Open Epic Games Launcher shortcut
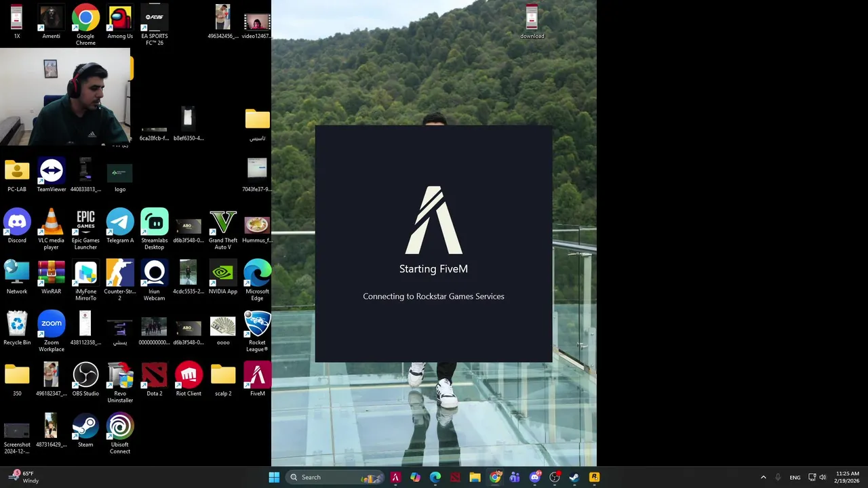Viewport: 868px width, 488px height. coord(85,230)
